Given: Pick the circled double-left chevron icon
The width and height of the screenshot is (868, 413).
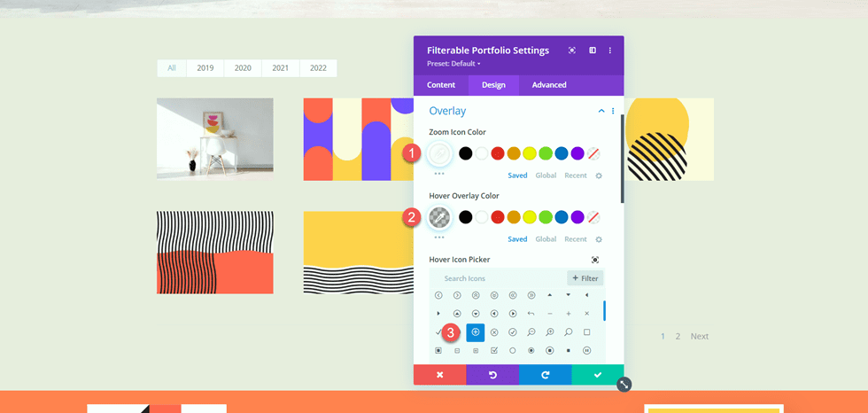Looking at the screenshot, I should tap(513, 296).
